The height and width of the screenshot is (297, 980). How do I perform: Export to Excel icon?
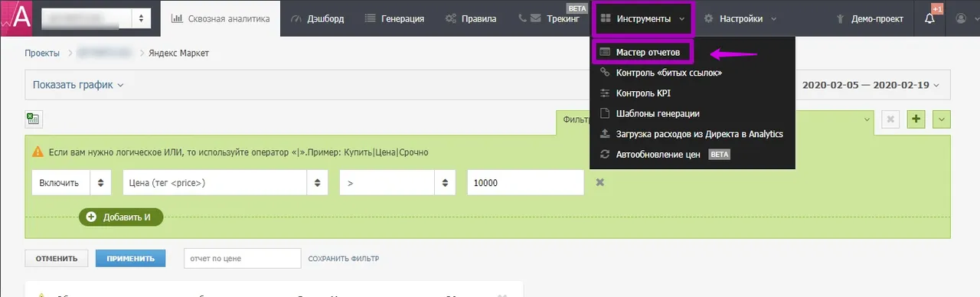click(x=34, y=119)
